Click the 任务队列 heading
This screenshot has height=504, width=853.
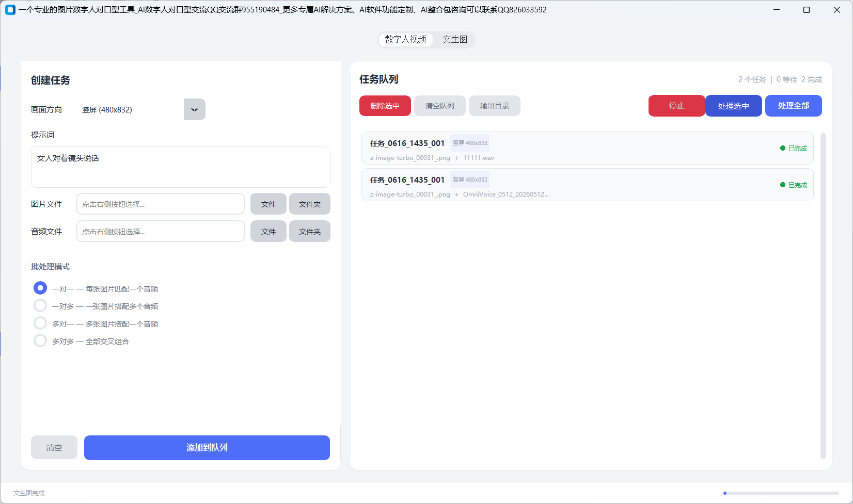click(x=379, y=79)
